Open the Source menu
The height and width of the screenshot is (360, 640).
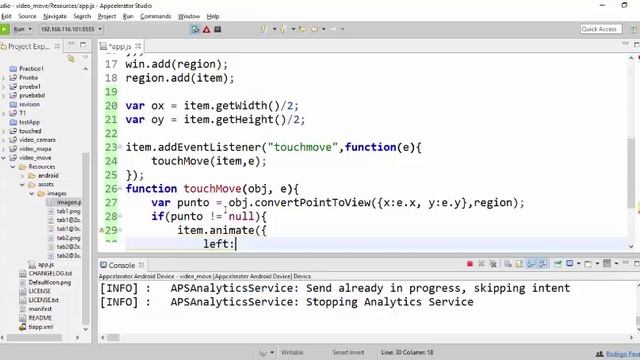27,16
